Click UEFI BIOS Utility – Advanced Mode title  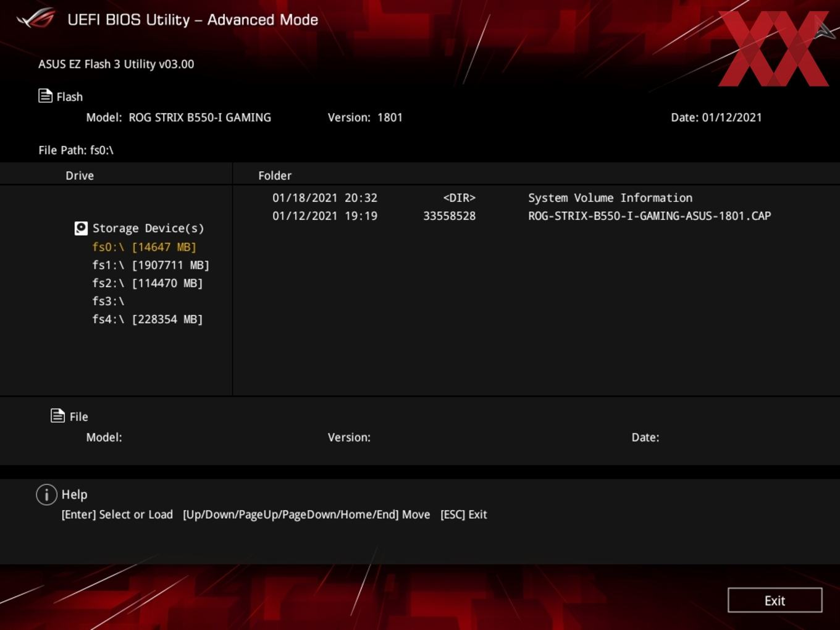(193, 20)
